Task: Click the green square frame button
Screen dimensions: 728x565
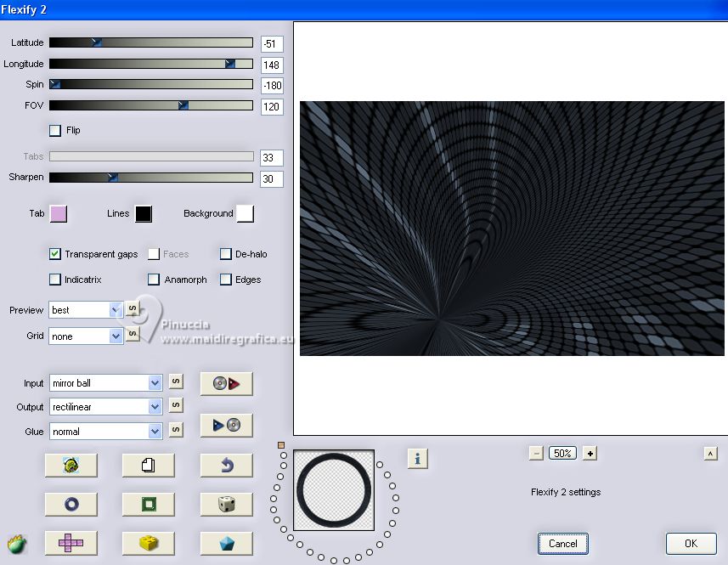Action: coord(149,504)
